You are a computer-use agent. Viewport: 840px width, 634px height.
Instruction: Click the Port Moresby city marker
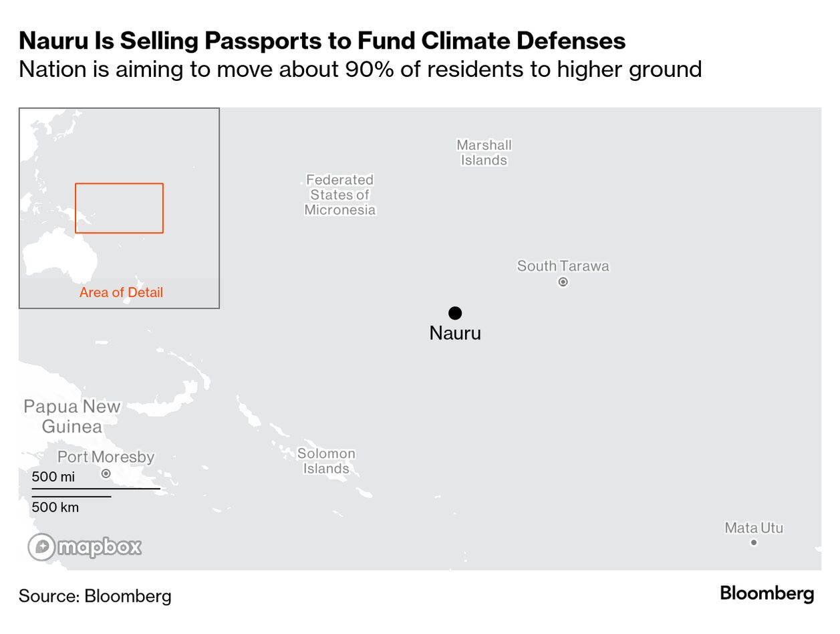tap(106, 473)
